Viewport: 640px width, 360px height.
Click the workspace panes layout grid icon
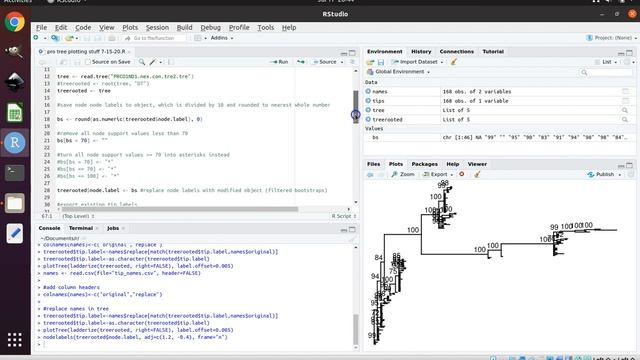tap(198, 38)
